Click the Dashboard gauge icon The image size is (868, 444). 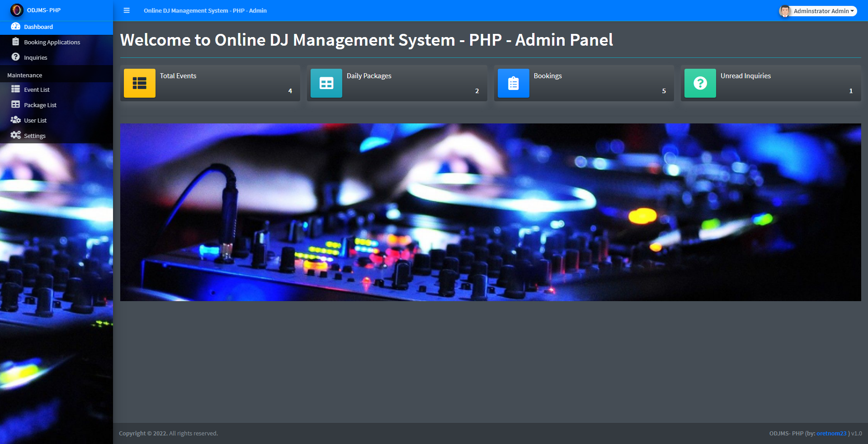(x=16, y=27)
